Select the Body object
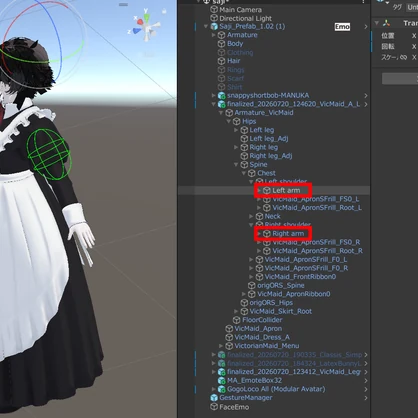418x418 pixels. 235,44
